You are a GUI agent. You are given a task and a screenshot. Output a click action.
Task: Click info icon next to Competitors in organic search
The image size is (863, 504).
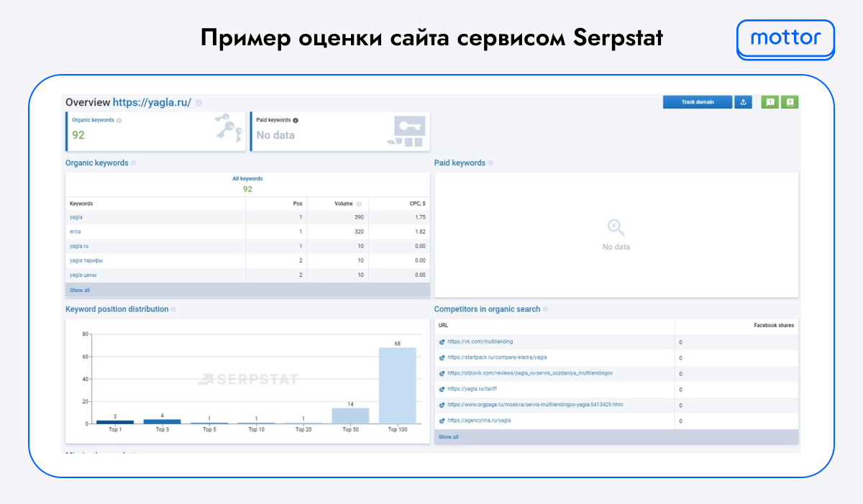coord(545,309)
